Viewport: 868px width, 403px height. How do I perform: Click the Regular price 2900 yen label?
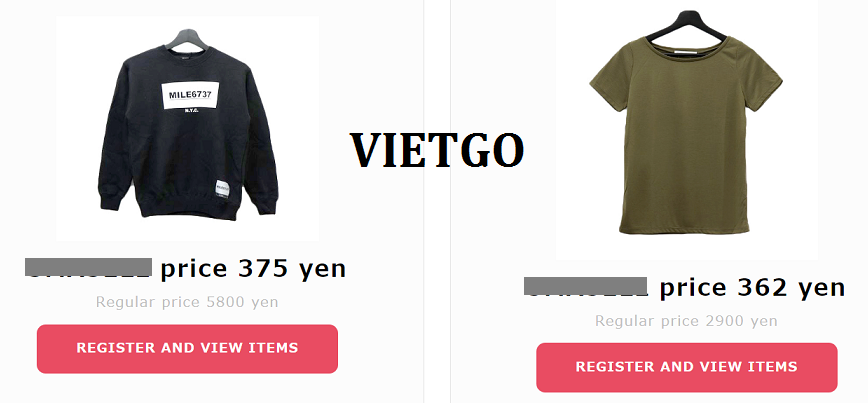point(686,321)
